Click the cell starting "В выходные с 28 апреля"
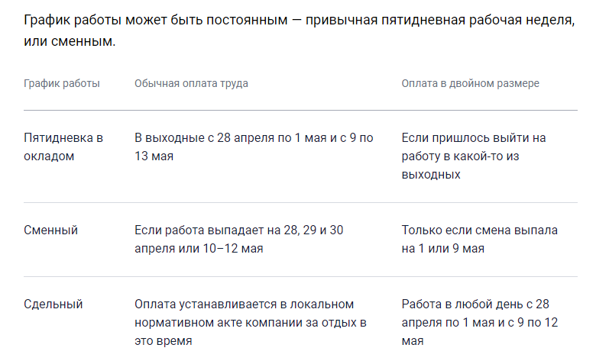 click(x=254, y=147)
